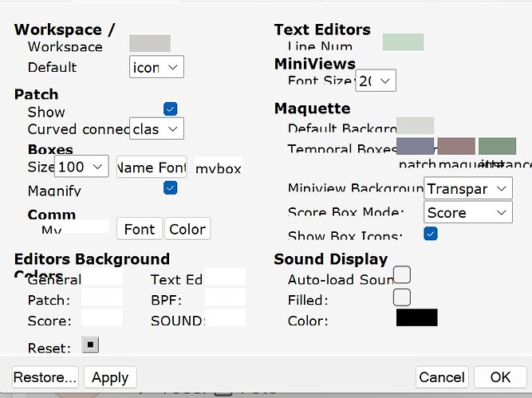The height and width of the screenshot is (398, 532).
Task: Open the MiniViews Font Size dropdown
Action: (x=376, y=81)
